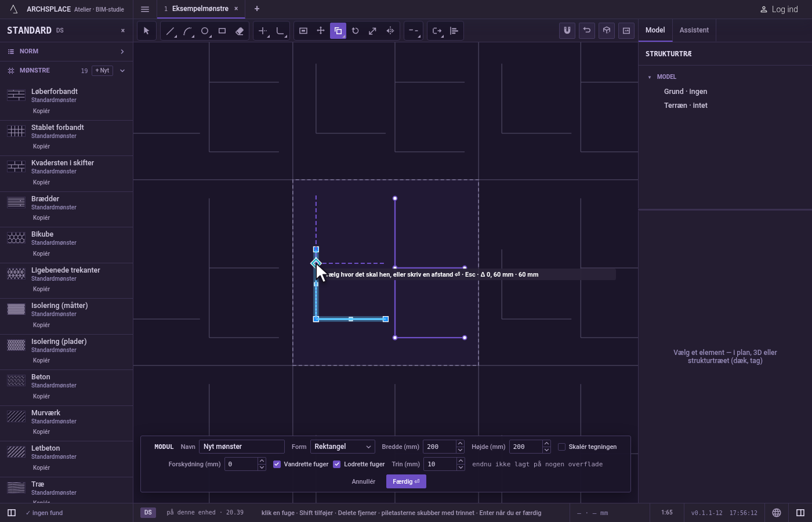This screenshot has height=522, width=812.
Task: Choose the Move tool in toolbar
Action: tap(321, 31)
